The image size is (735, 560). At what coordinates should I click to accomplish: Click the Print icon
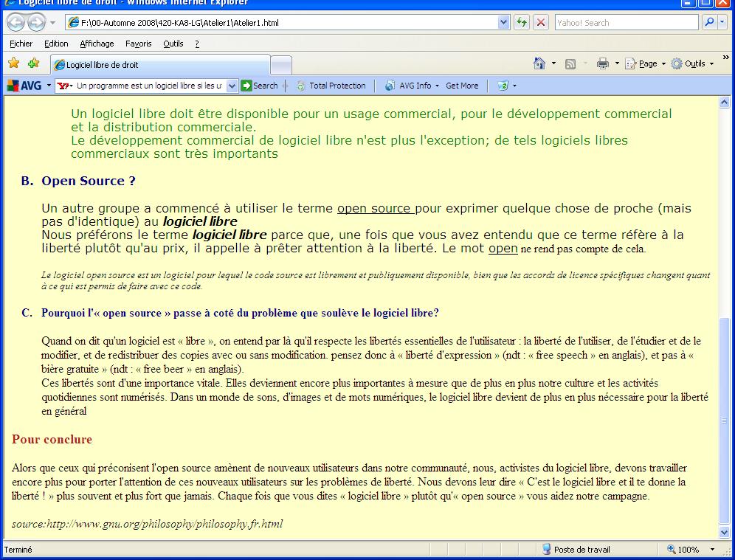tap(603, 63)
